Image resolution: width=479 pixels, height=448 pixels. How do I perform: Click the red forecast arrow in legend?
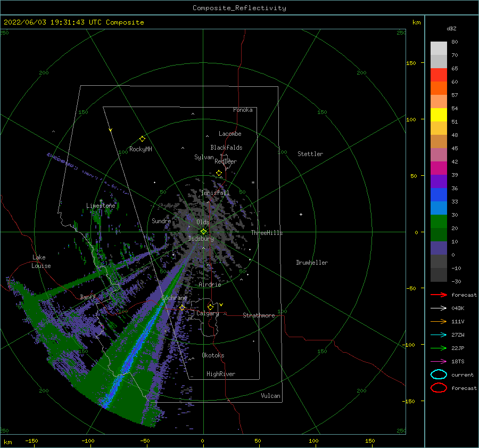tap(439, 295)
